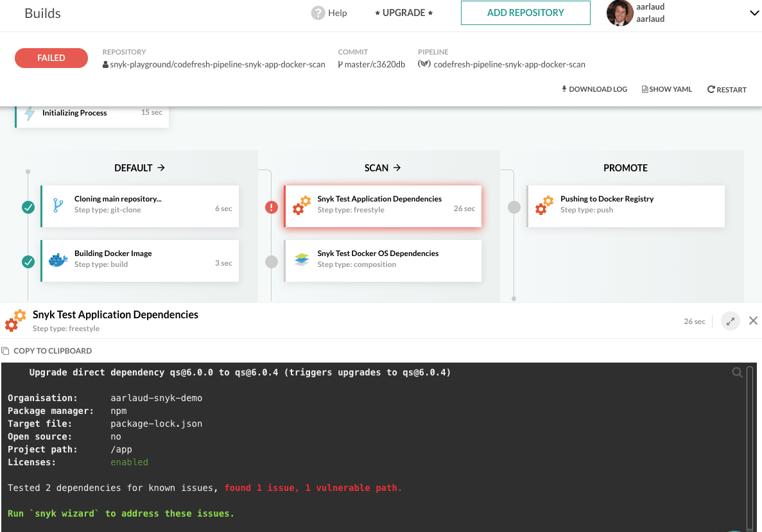Screen dimensions: 762x532
Task: Click gears icon in Snyk Test Application card
Action: (301, 205)
